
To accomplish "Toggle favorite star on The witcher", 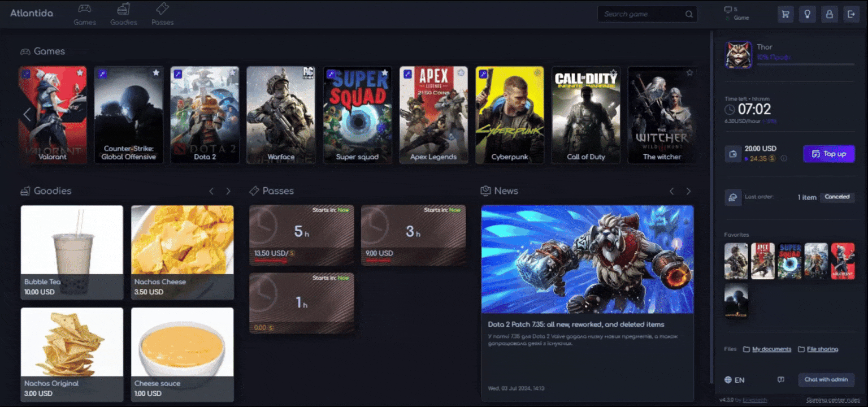I will coord(689,73).
